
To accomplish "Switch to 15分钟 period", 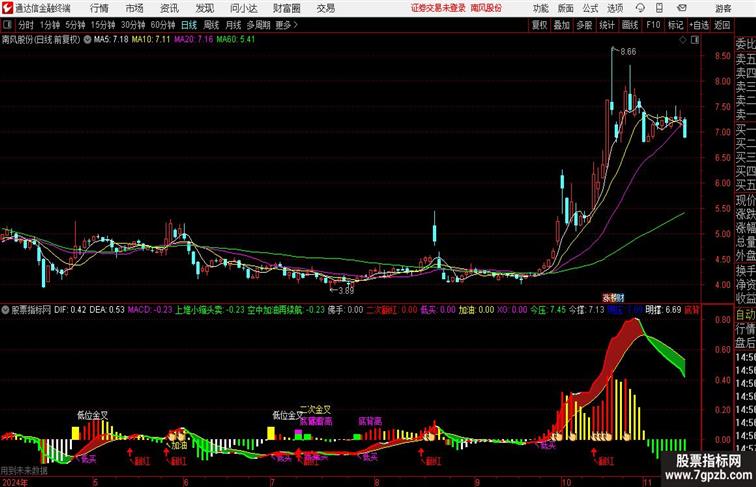I will click(103, 25).
